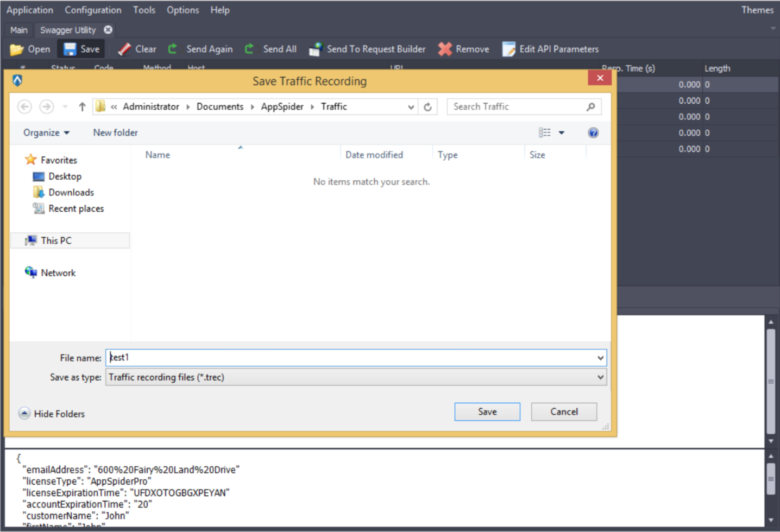780x532 pixels.
Task: Refresh the Traffic folder view
Action: click(x=427, y=107)
